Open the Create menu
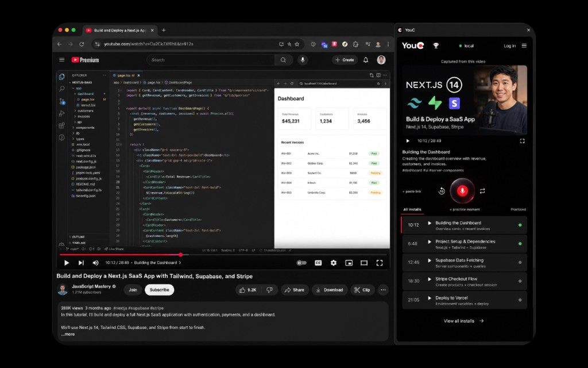588x368 pixels. click(345, 60)
